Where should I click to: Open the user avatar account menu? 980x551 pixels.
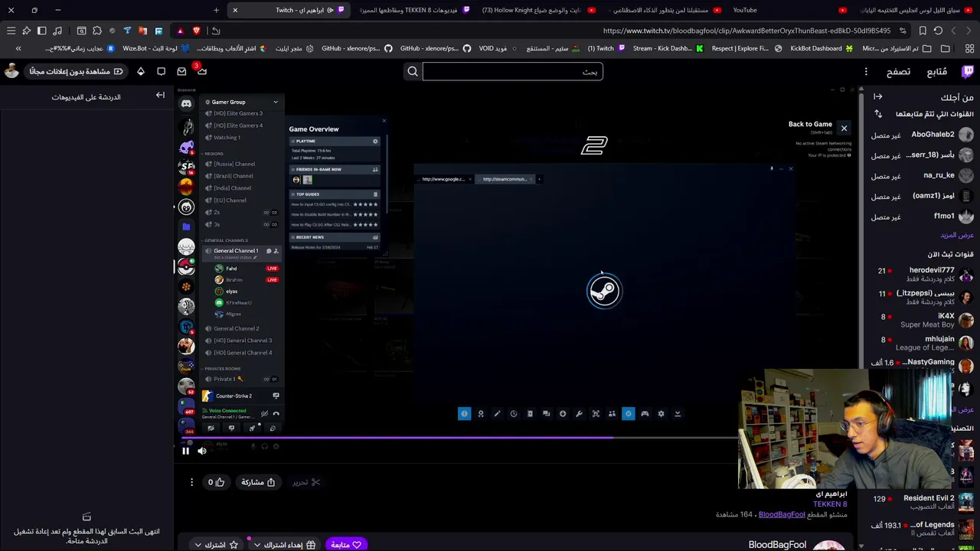[11, 71]
